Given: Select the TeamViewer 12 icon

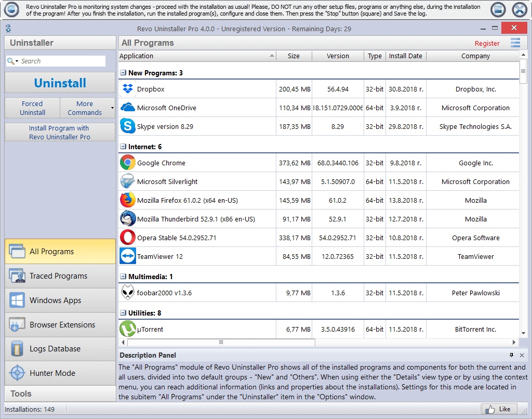Looking at the screenshot, I should tap(128, 256).
